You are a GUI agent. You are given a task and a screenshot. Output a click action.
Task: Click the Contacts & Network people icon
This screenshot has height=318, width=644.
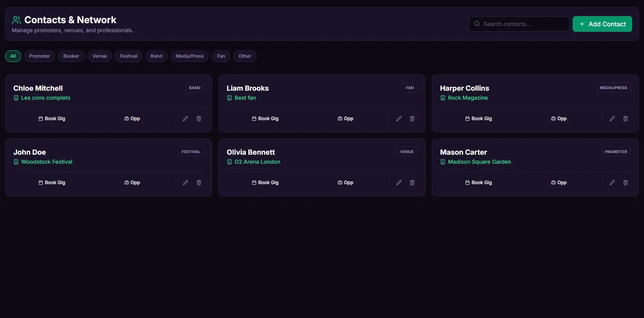point(16,20)
